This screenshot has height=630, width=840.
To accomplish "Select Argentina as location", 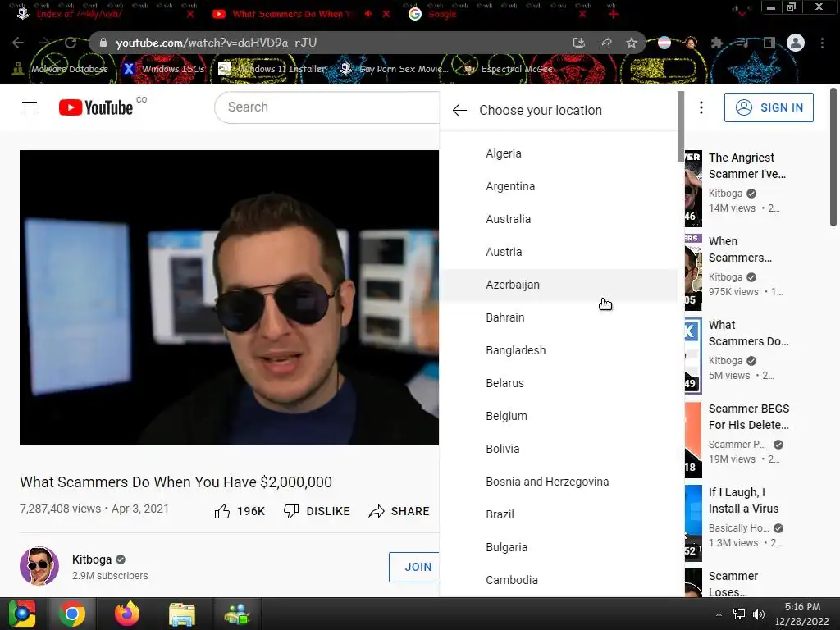I will tap(558, 186).
